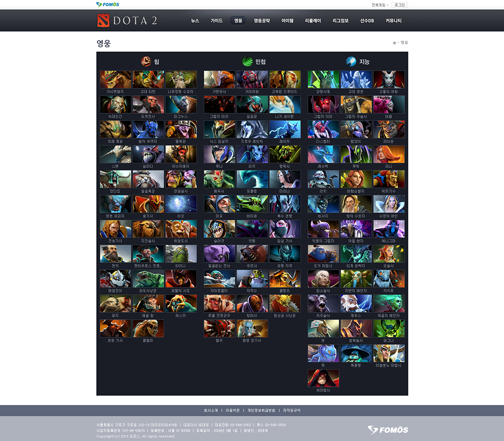Click the 나가 세이렌 hero name label
Screen dimensions: 504x441
tap(285, 116)
